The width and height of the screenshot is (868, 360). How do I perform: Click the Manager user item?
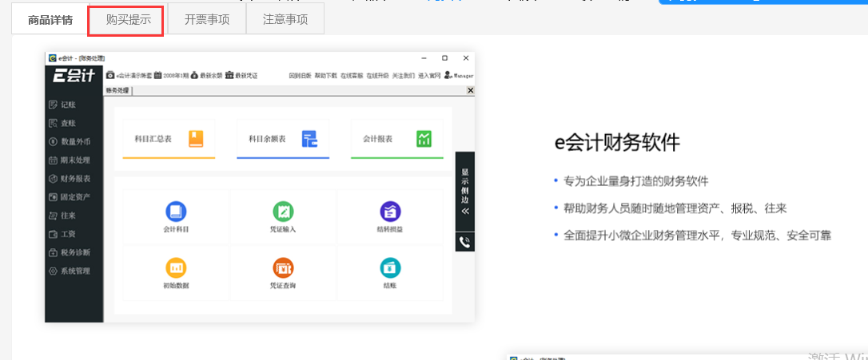(459, 76)
